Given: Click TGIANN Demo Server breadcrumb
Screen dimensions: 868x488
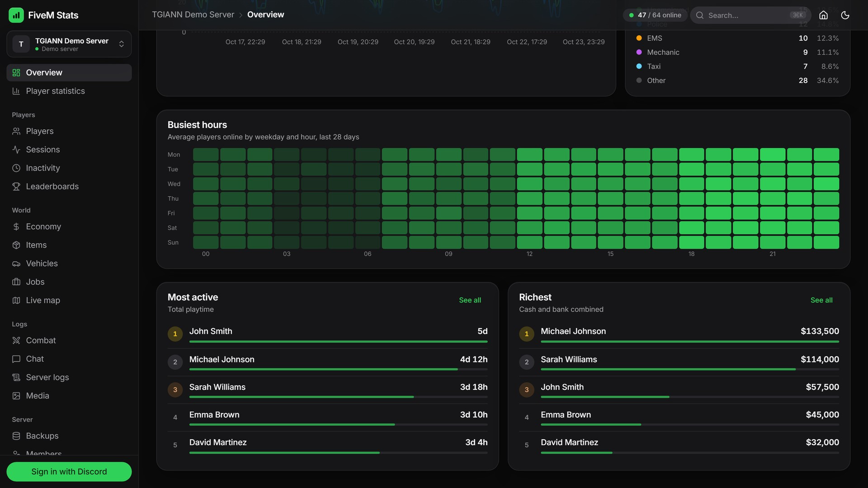Looking at the screenshot, I should [193, 14].
